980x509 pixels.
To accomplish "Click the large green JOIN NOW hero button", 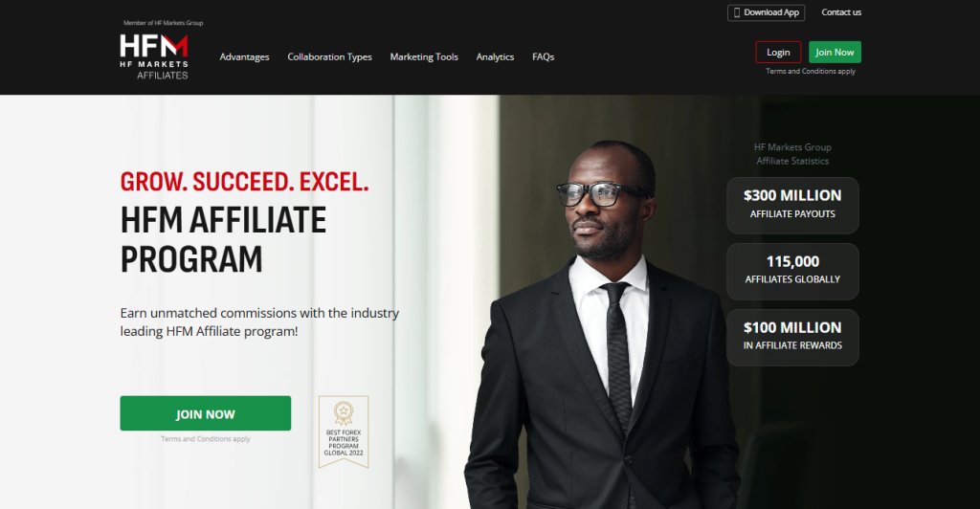I will [205, 413].
